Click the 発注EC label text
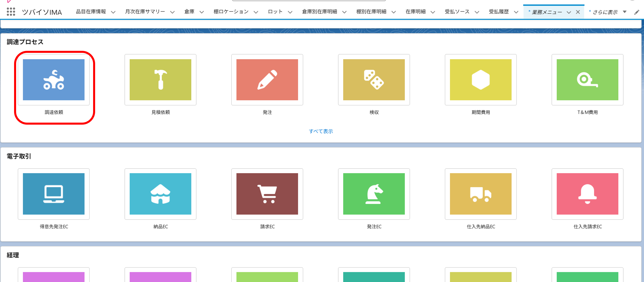 (x=374, y=227)
